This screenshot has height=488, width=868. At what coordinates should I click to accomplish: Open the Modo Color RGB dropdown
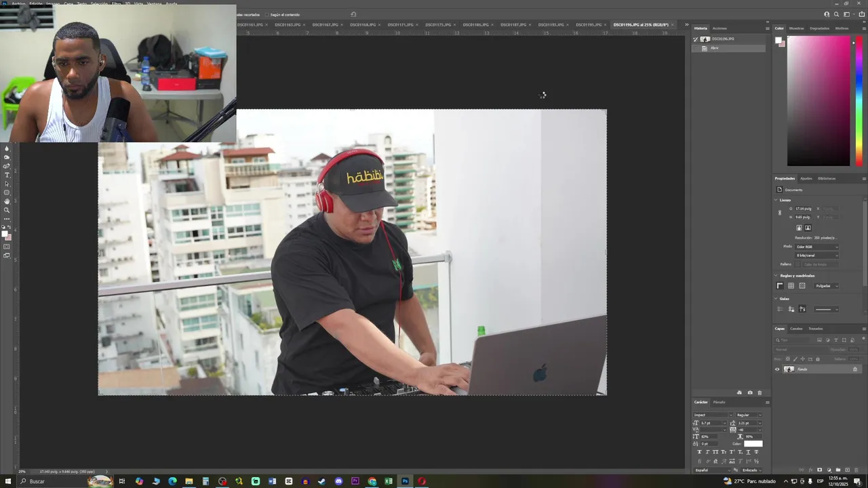coord(816,247)
